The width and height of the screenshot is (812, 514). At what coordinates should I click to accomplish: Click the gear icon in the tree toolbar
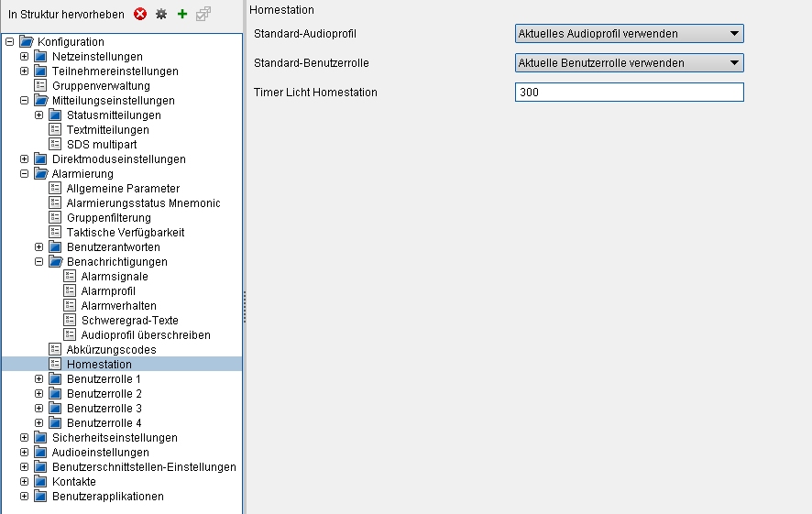(161, 14)
